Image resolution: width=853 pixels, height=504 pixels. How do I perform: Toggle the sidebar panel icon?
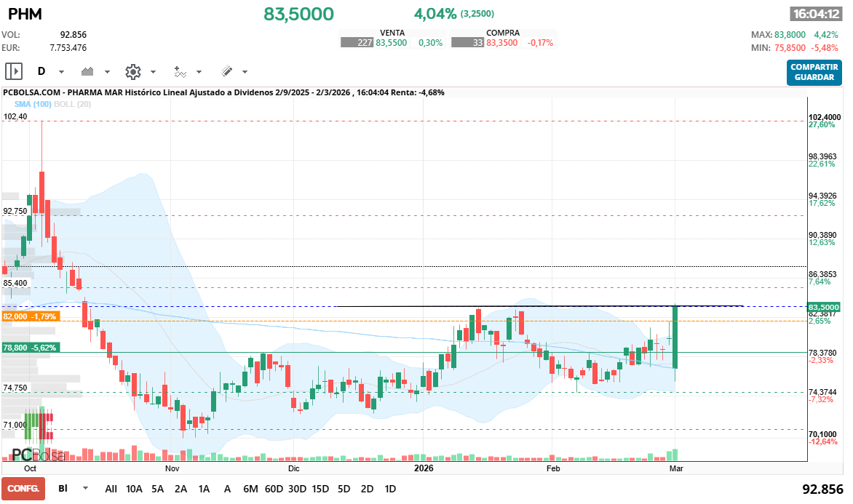tap(13, 71)
